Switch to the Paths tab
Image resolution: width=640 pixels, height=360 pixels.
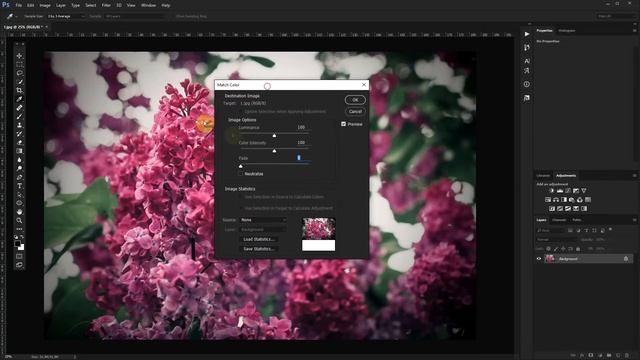point(576,220)
